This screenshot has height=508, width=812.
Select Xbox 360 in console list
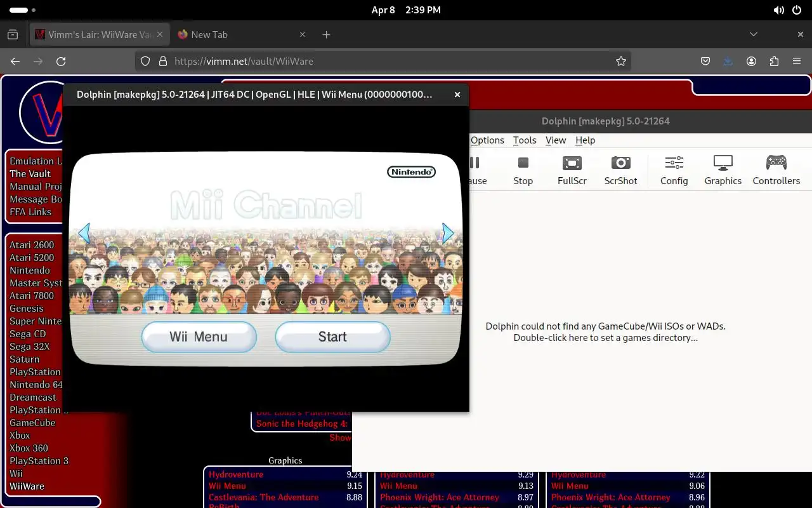[x=29, y=448]
